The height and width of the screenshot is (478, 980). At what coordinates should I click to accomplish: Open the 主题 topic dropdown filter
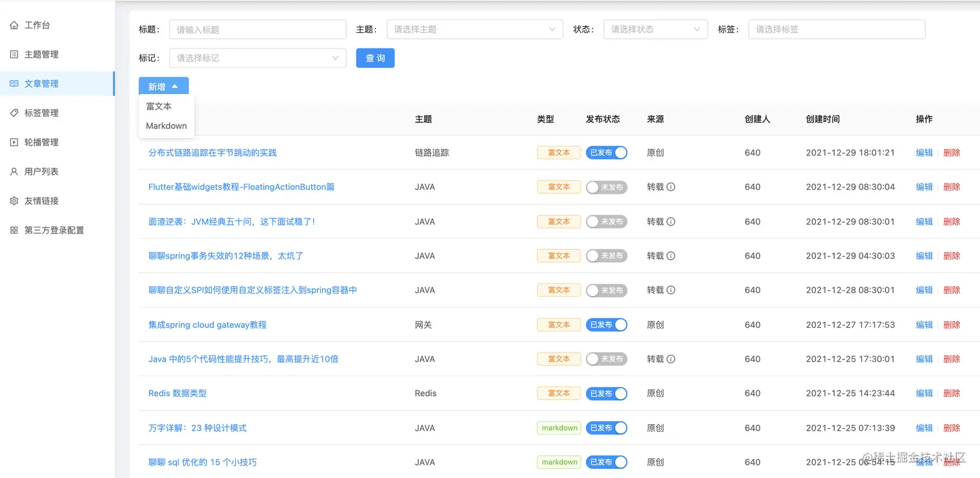(x=474, y=29)
